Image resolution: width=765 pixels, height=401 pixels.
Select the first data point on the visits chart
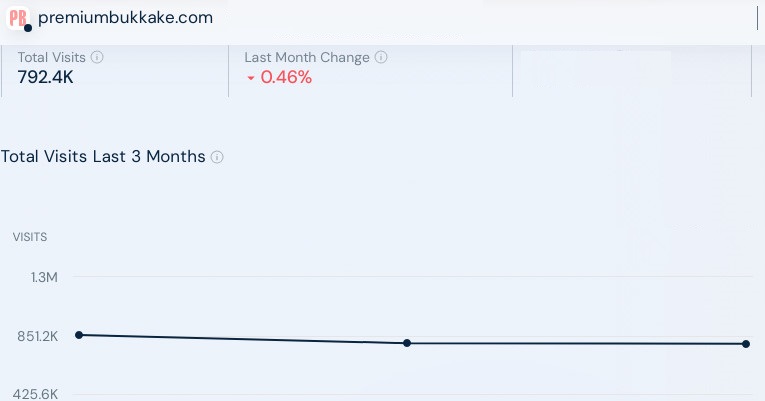click(79, 335)
